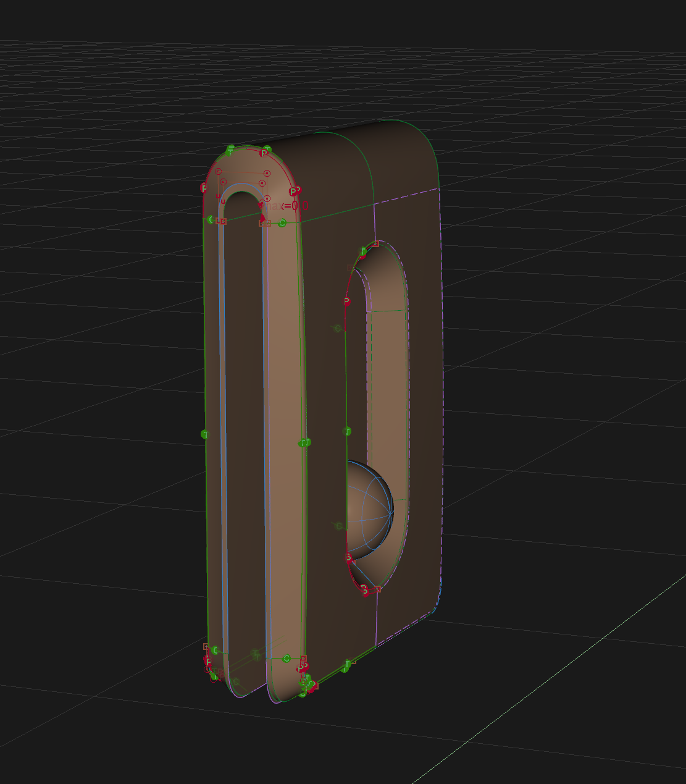
Task: Select red P marker at left leg's bottom
Action: pyautogui.click(x=208, y=662)
